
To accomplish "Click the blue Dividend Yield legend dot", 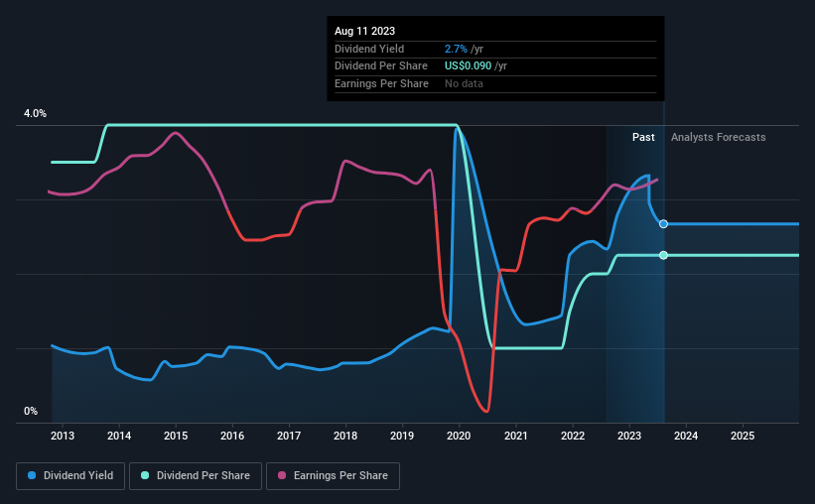I will tap(32, 475).
